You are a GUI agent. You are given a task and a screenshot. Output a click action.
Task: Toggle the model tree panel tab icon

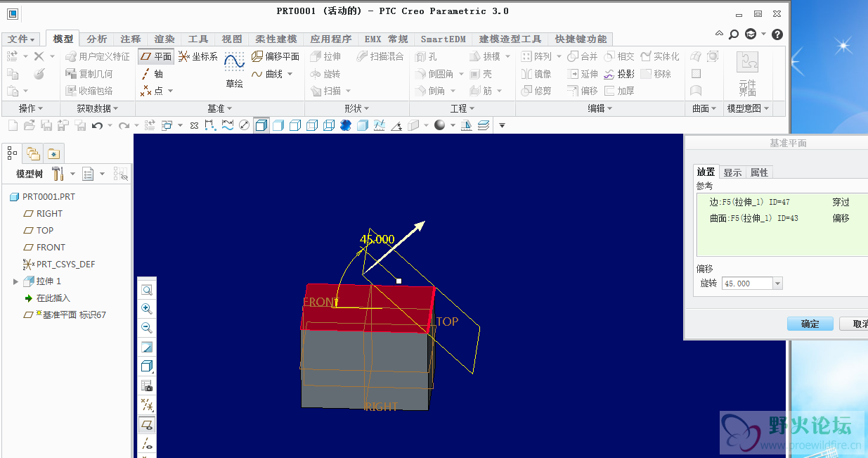point(12,153)
